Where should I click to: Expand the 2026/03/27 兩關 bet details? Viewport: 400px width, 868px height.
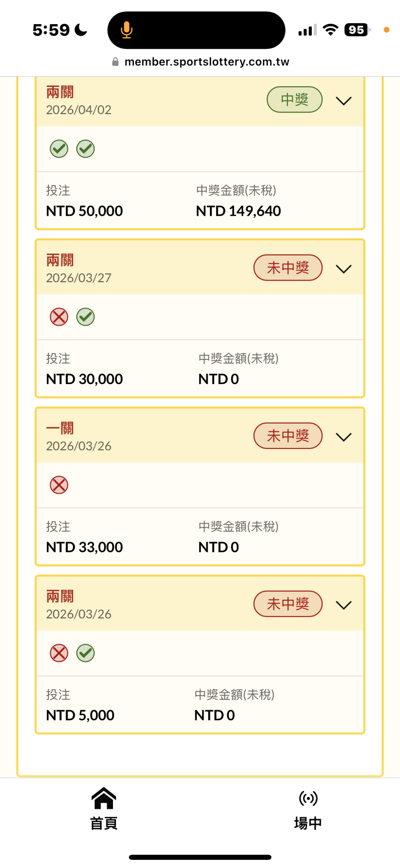[x=343, y=269]
